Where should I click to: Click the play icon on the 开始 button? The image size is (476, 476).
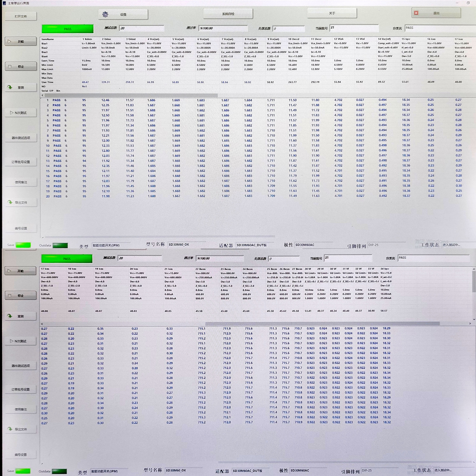(9, 41)
